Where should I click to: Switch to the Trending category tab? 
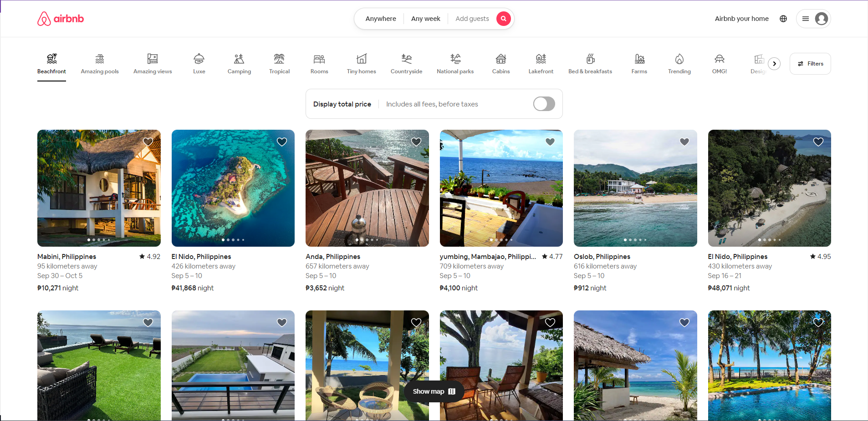(679, 64)
